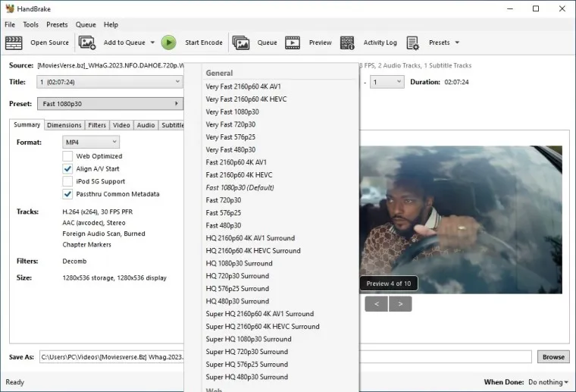576x392 pixels.
Task: Open the Format dropdown set to MP4
Action: pos(91,143)
